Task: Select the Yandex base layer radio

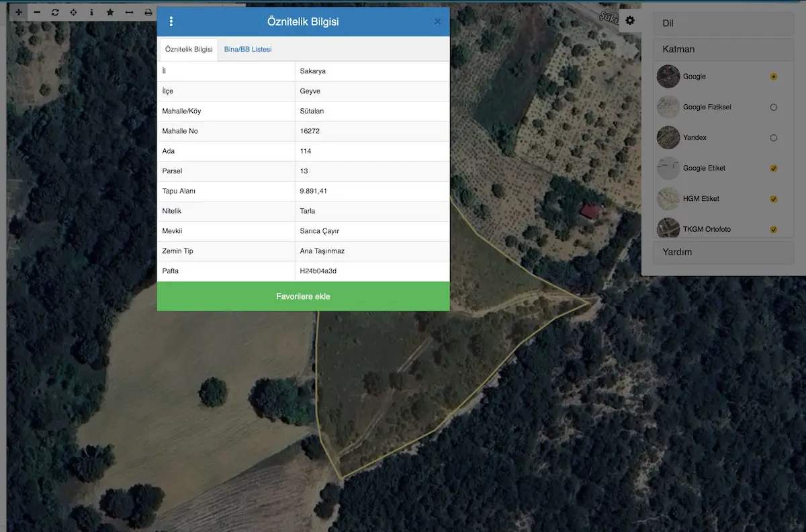Action: click(x=774, y=138)
